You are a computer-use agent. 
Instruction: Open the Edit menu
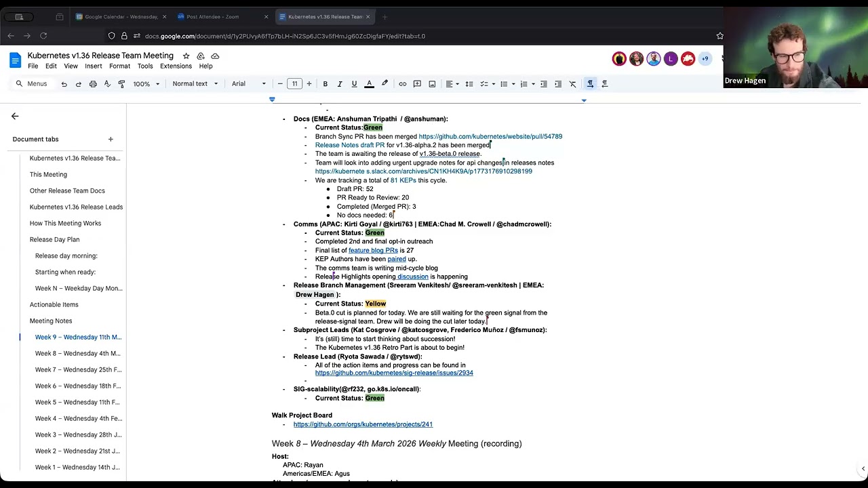51,66
